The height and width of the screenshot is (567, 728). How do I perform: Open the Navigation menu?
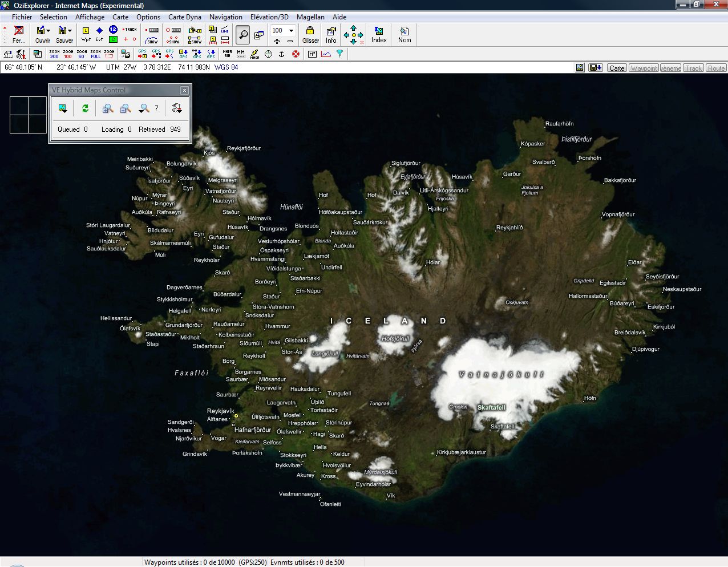point(225,17)
